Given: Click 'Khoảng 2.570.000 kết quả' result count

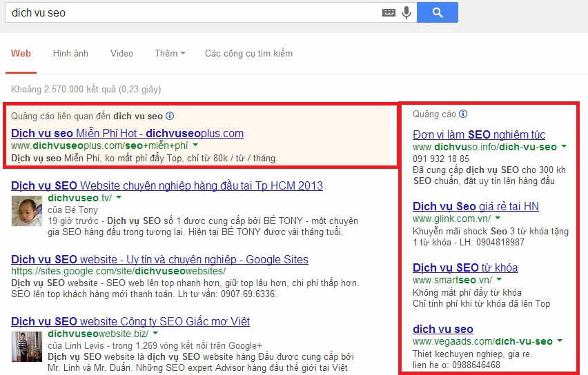Looking at the screenshot, I should point(86,89).
